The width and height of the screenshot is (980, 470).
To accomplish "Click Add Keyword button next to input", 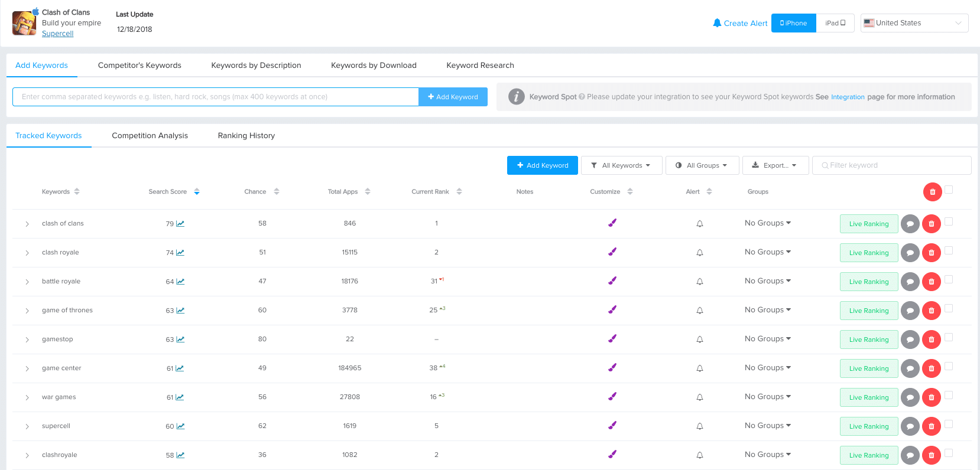I will pyautogui.click(x=453, y=97).
